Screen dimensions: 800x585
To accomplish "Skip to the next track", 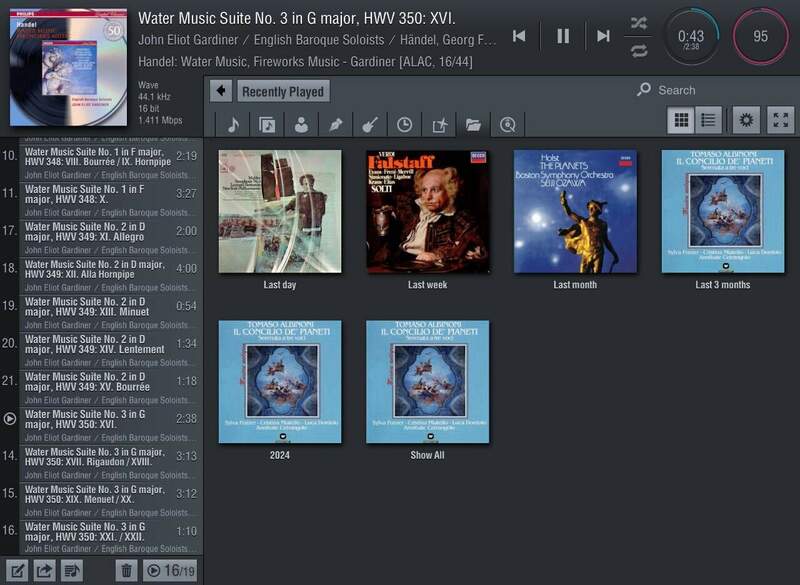I will [x=603, y=36].
